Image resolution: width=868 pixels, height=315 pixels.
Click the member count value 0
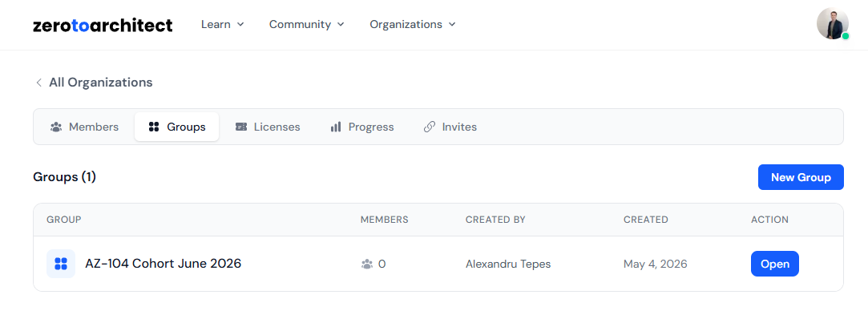click(x=382, y=264)
